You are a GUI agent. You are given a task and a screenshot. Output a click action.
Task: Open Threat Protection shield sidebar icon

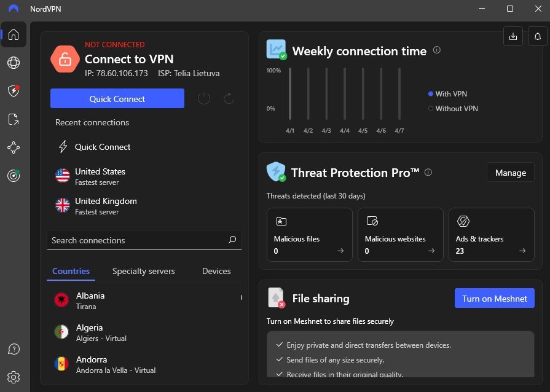(14, 91)
